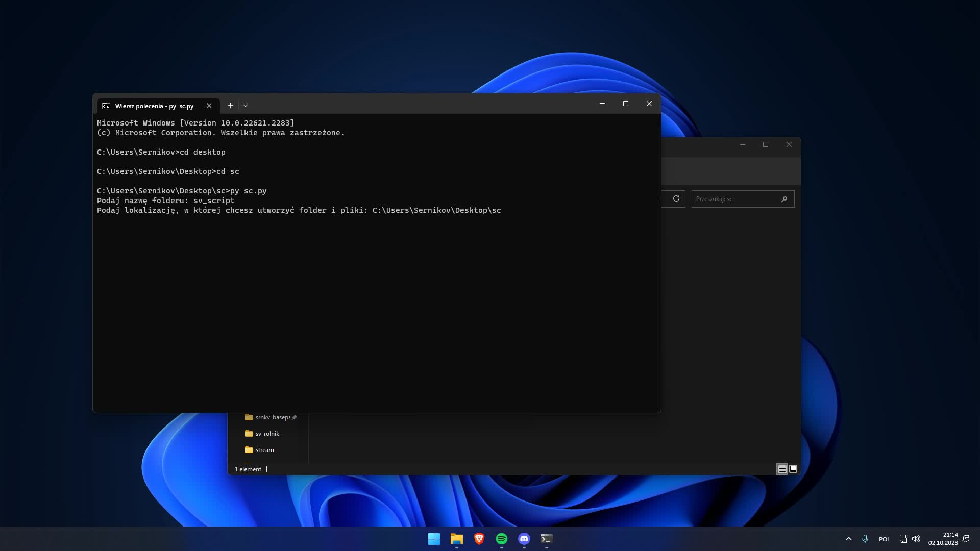Select the 'stream' folder in the sidebar
This screenshot has width=980, height=551.
264,449
